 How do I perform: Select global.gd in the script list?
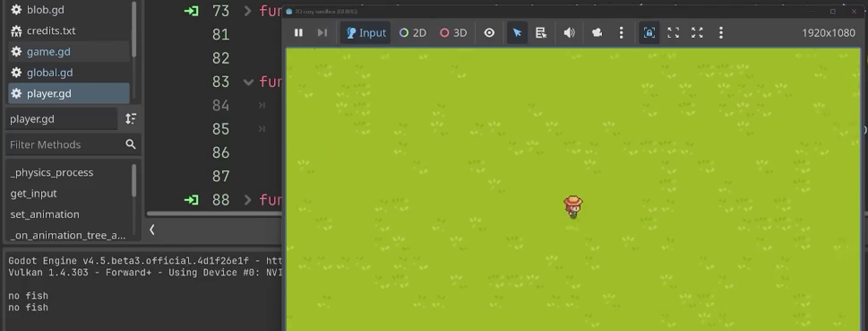point(69,73)
